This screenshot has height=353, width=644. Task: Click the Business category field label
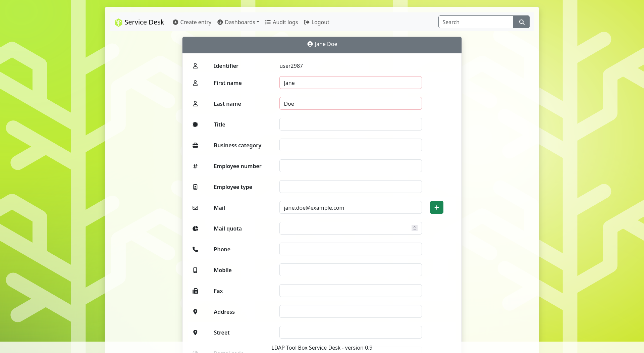[x=237, y=145]
